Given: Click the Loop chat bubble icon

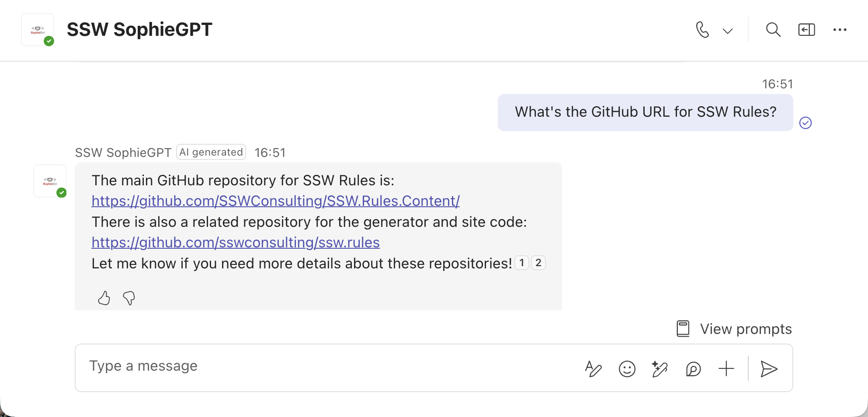Looking at the screenshot, I should [693, 369].
